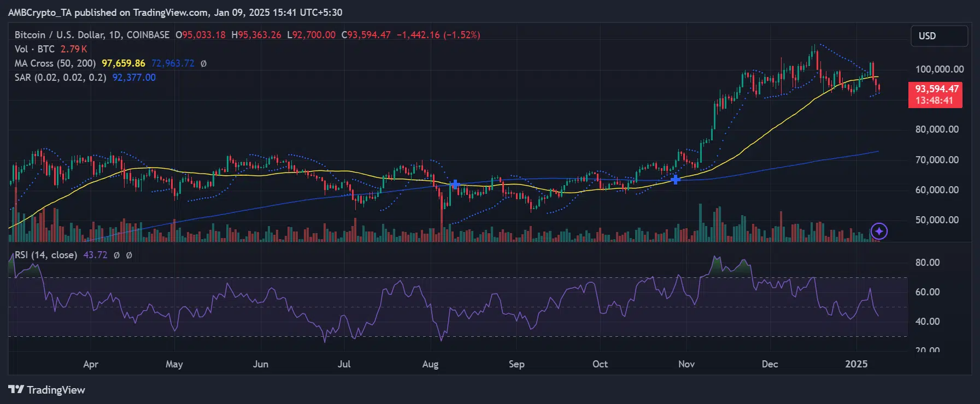Click the RSI value 43.72
The width and height of the screenshot is (980, 404).
[x=95, y=255]
